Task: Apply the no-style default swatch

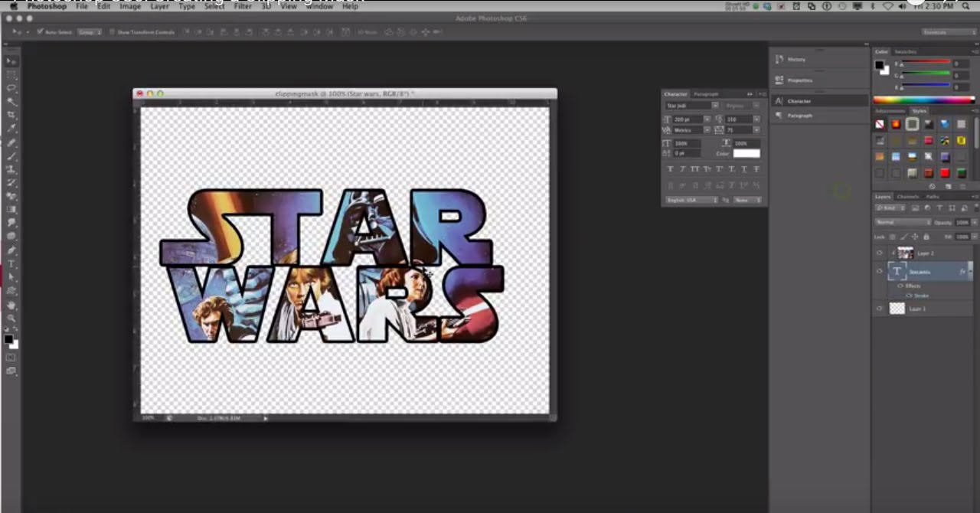Action: pyautogui.click(x=880, y=124)
